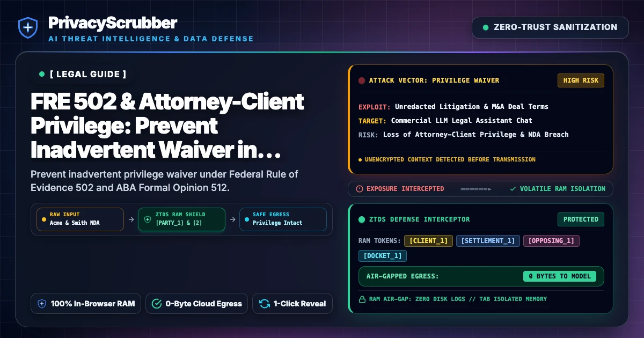Click the Attack Vector: Privilege Waiver heading

point(434,80)
